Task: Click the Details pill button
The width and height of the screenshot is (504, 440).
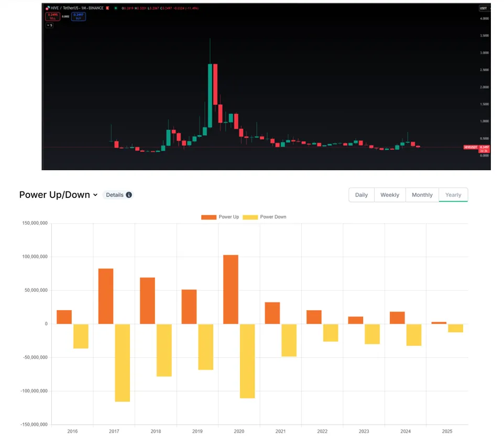Action: tap(118, 195)
